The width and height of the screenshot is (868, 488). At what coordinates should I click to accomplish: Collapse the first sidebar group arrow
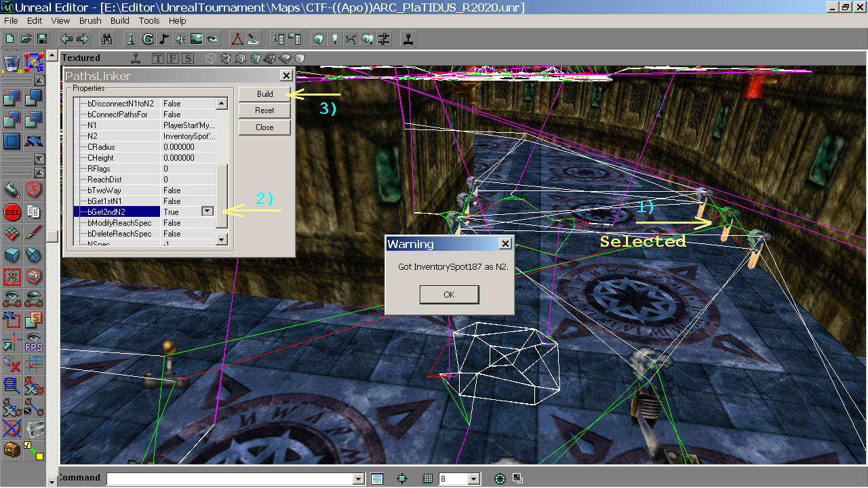click(x=39, y=81)
